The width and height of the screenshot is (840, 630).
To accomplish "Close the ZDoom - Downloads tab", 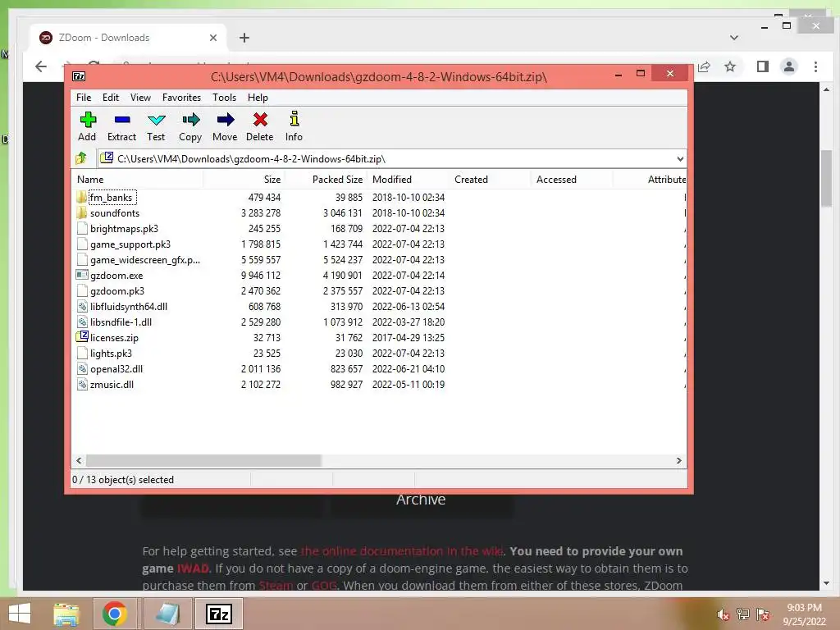I will pyautogui.click(x=213, y=38).
